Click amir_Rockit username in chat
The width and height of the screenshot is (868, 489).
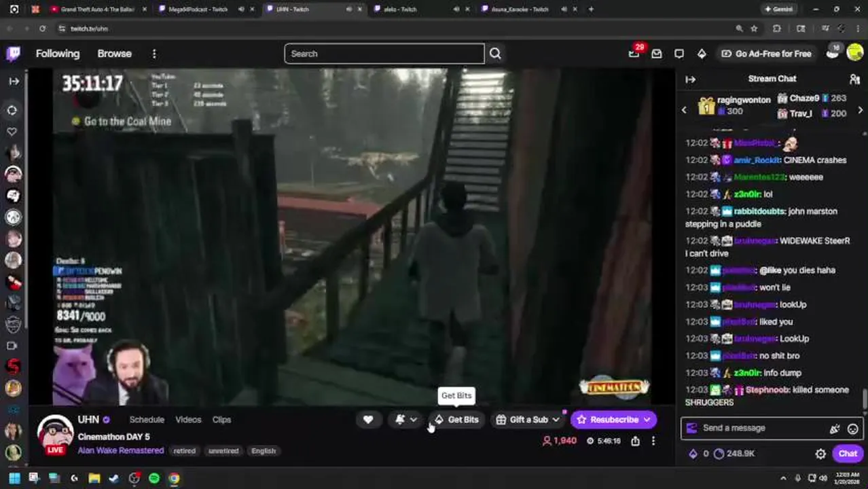pyautogui.click(x=757, y=160)
